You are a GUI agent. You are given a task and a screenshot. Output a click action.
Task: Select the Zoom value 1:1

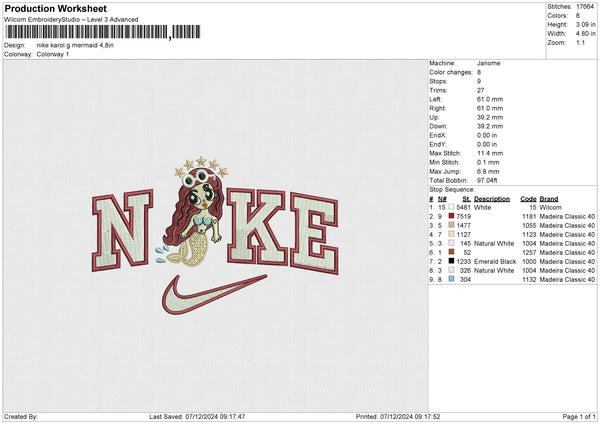point(580,42)
